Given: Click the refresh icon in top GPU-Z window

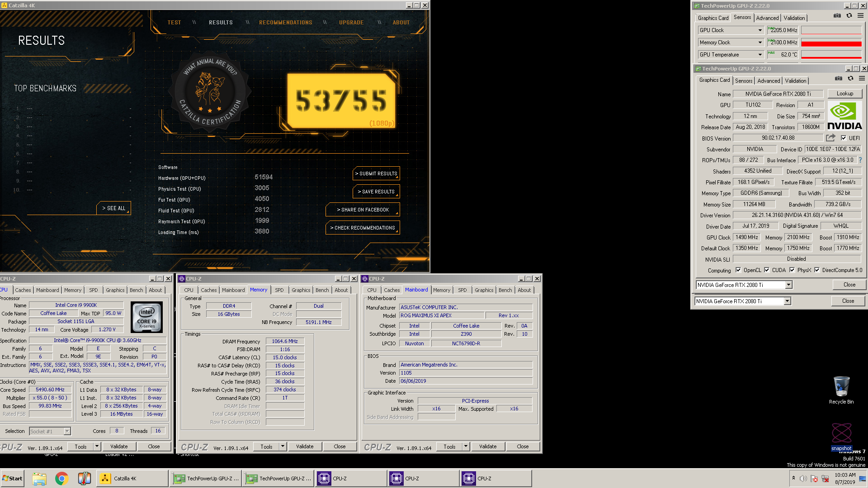Looking at the screenshot, I should 849,15.
